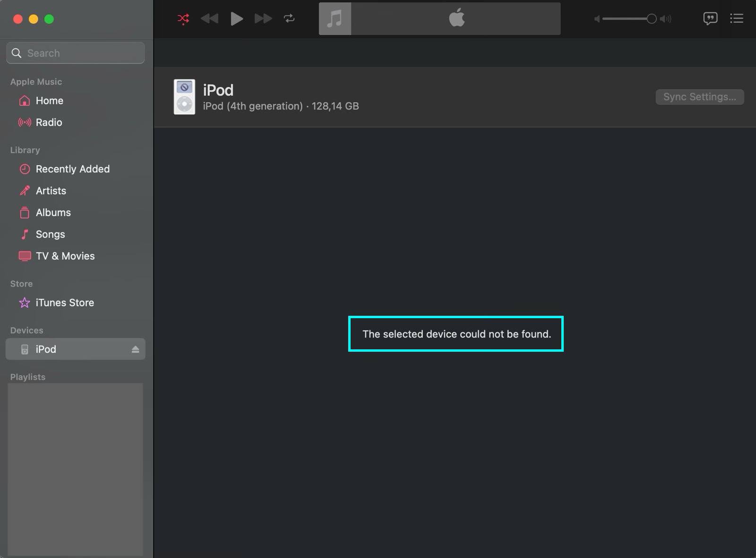
Task: Open Home in sidebar
Action: 76,101
